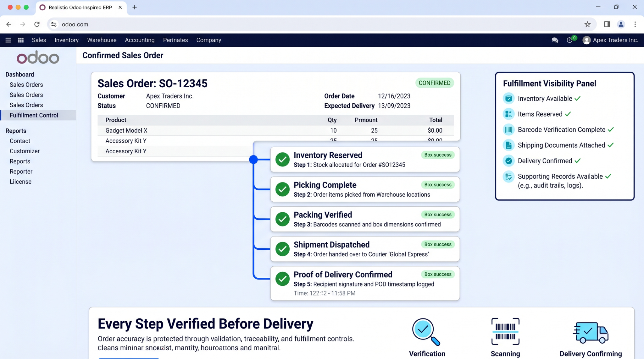Click Box success badge on Packing Verified
The height and width of the screenshot is (359, 644).
click(438, 215)
